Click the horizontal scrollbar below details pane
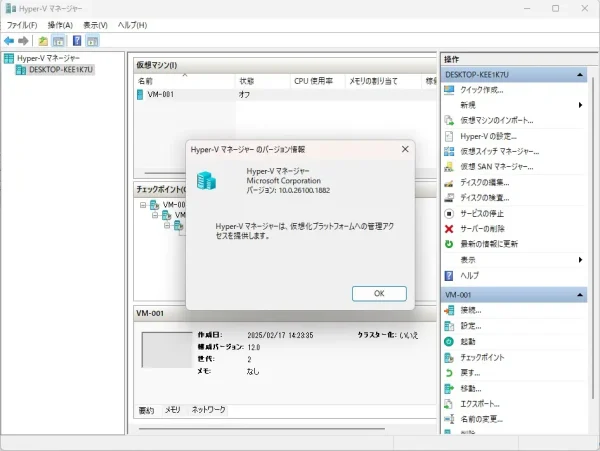This screenshot has height=451, width=600. click(262, 429)
